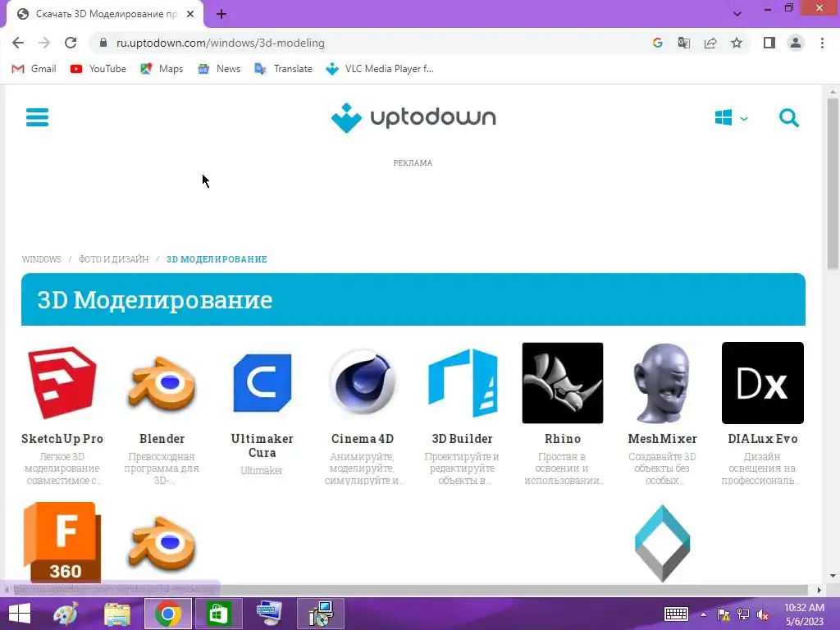Viewport: 840px width, 630px height.
Task: Open the Blender icon beside Fusion 360
Action: click(162, 543)
